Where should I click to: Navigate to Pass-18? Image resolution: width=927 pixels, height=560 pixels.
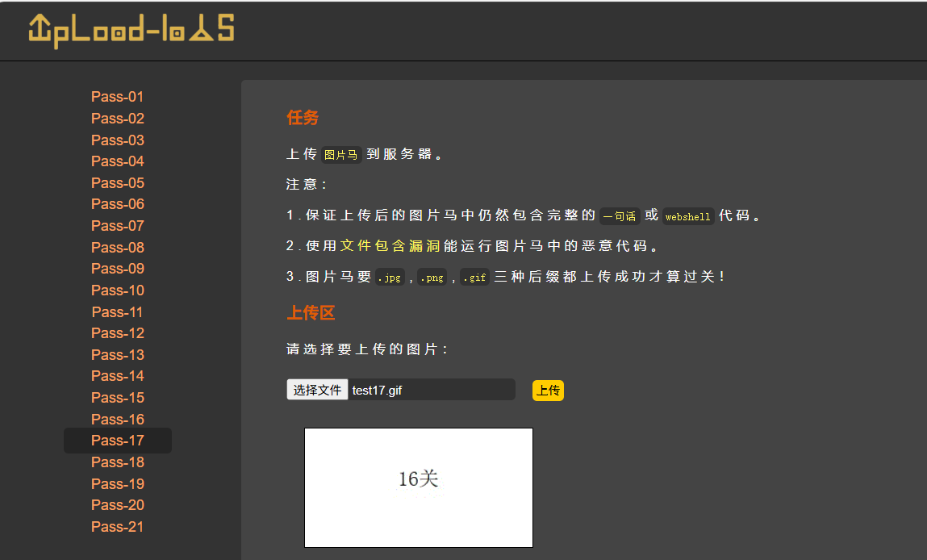[118, 462]
